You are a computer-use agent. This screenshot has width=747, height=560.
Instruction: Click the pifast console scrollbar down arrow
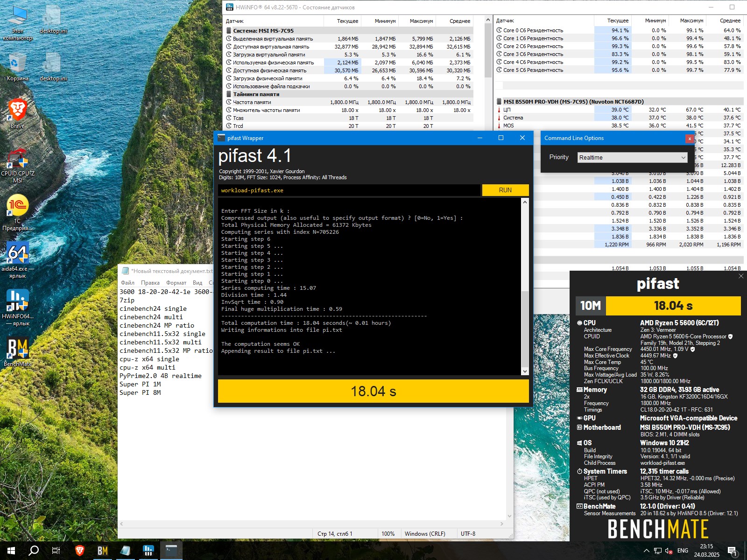pos(525,371)
